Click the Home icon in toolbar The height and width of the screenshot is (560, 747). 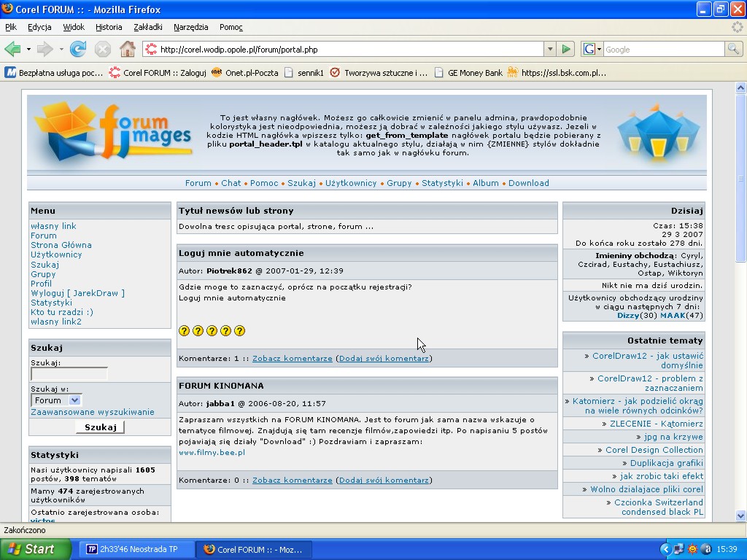127,49
